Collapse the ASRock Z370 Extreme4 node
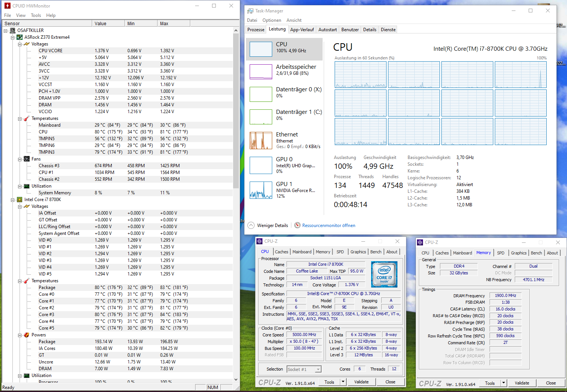The image size is (567, 392). [x=13, y=37]
